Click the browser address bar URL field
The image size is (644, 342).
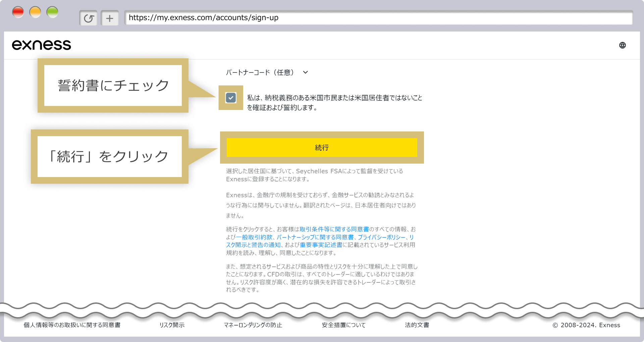click(x=378, y=18)
